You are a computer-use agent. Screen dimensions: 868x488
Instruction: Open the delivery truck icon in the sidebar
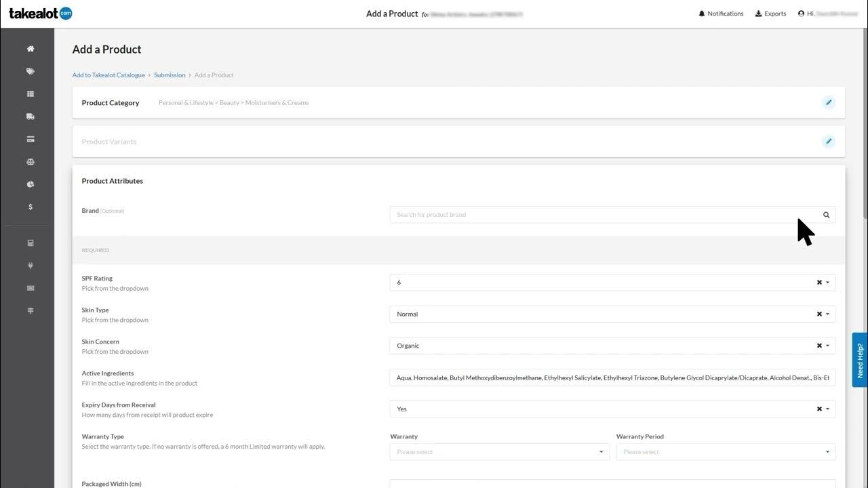coord(31,117)
